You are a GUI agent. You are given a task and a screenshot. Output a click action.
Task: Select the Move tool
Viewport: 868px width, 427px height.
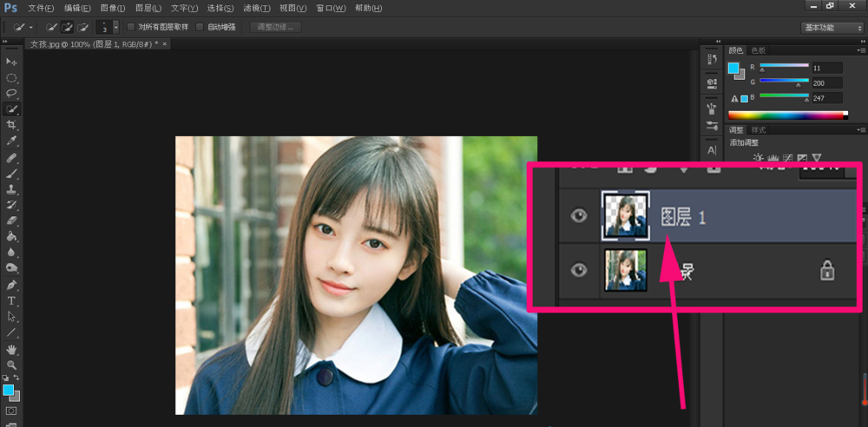click(11, 62)
